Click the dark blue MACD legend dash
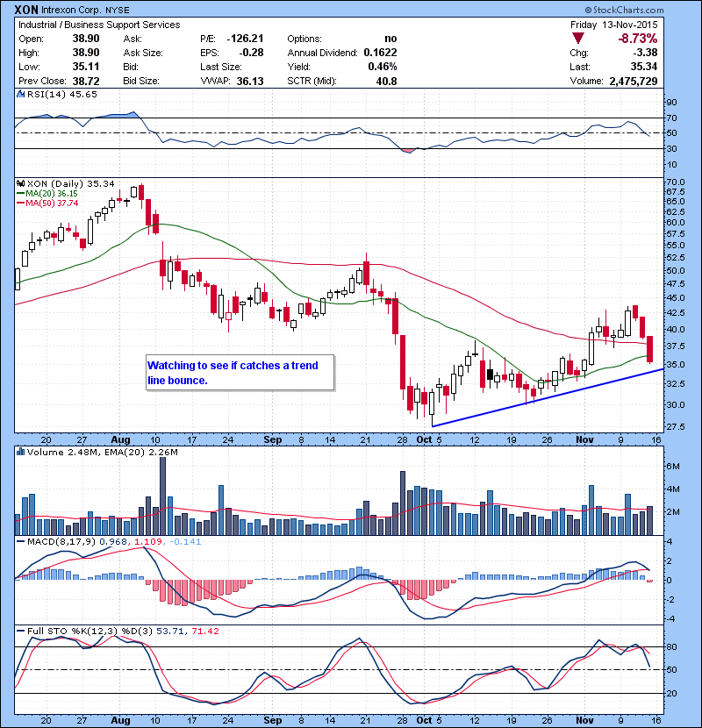Viewport: 702px width, 728px height. pyautogui.click(x=21, y=541)
